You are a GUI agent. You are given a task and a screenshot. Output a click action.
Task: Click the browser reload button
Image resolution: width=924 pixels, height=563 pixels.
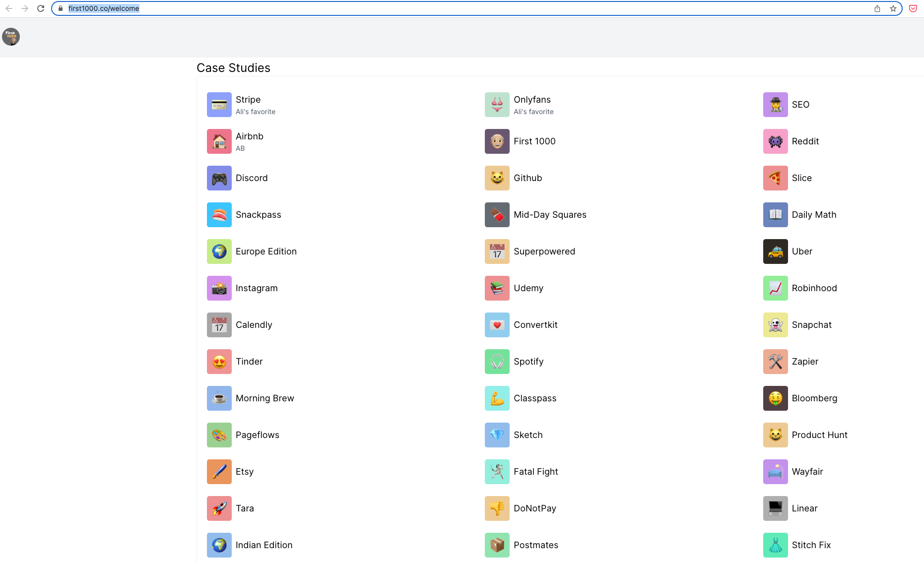point(41,8)
